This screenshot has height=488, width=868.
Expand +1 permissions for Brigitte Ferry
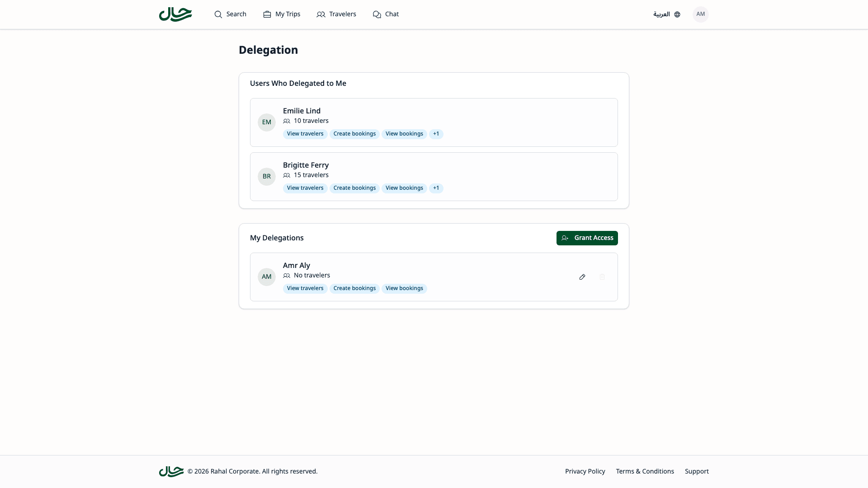[436, 188]
